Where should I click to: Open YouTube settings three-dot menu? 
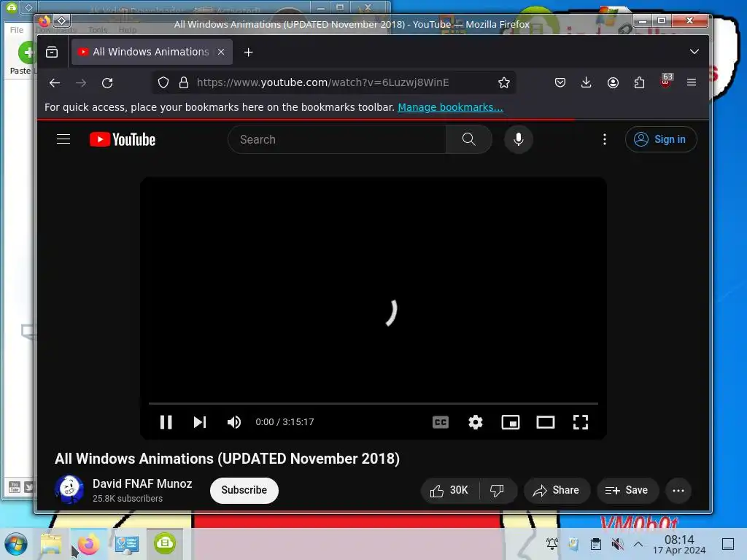pos(605,139)
